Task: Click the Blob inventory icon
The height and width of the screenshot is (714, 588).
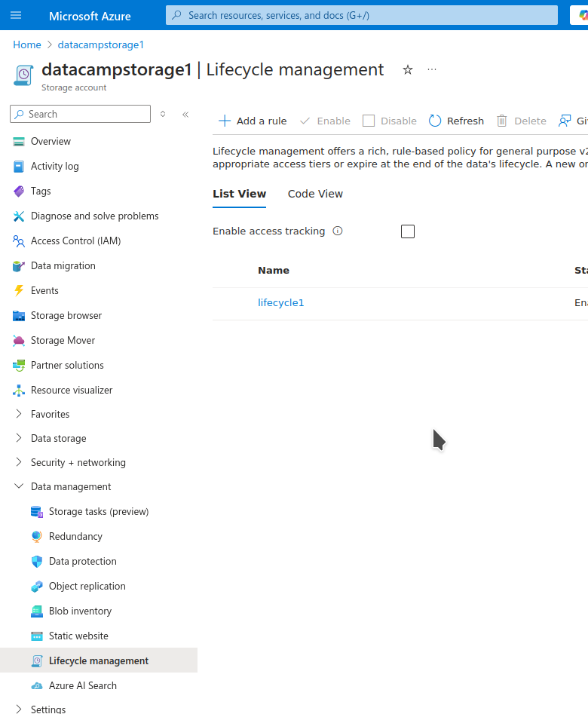Action: (x=37, y=611)
